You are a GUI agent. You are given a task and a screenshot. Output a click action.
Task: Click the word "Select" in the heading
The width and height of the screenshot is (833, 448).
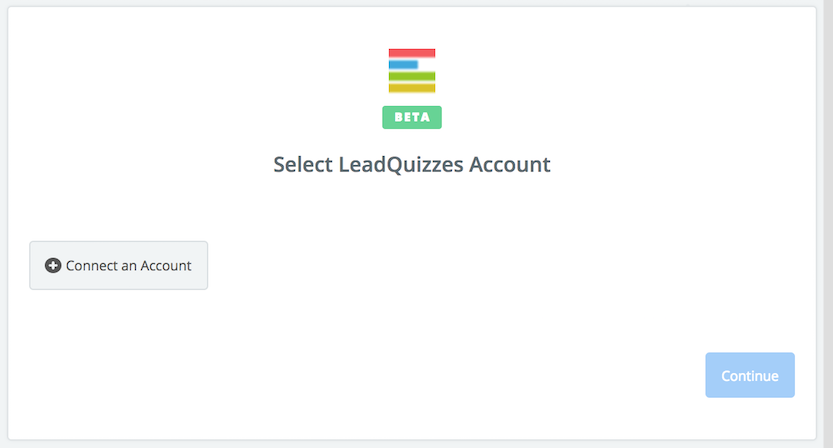point(303,164)
